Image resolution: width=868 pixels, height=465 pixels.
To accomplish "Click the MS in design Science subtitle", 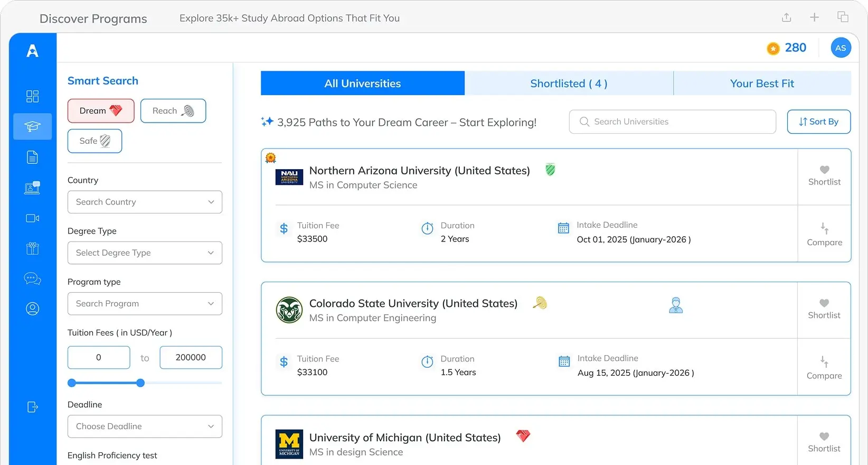I will [x=356, y=452].
